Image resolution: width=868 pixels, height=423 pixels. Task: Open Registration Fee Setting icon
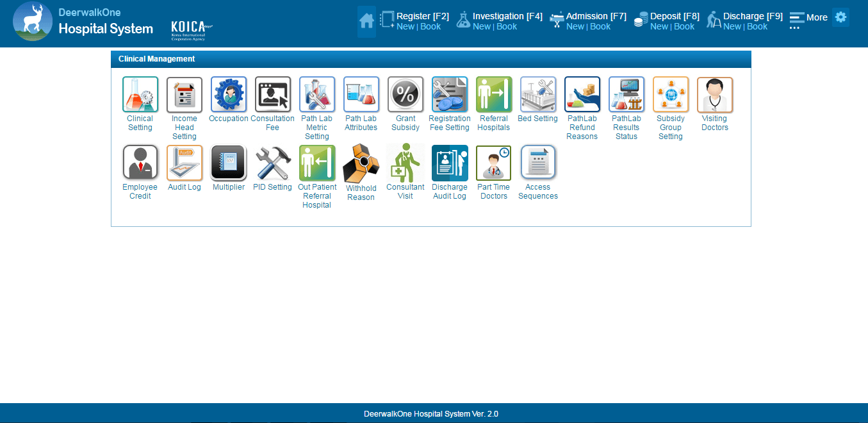450,95
